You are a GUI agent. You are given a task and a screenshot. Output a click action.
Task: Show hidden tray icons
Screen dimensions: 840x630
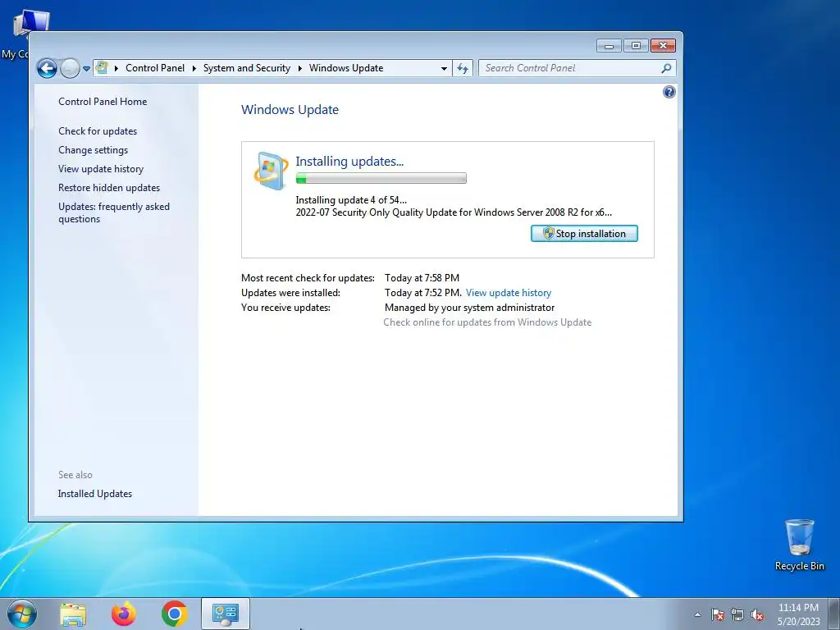coord(697,614)
